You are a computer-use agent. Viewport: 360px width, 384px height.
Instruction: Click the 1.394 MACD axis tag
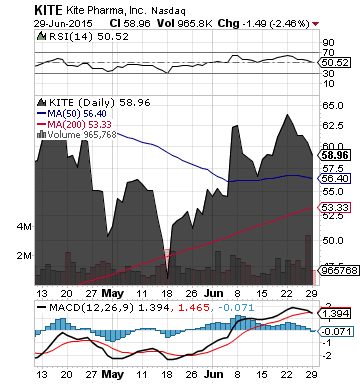coord(334,314)
